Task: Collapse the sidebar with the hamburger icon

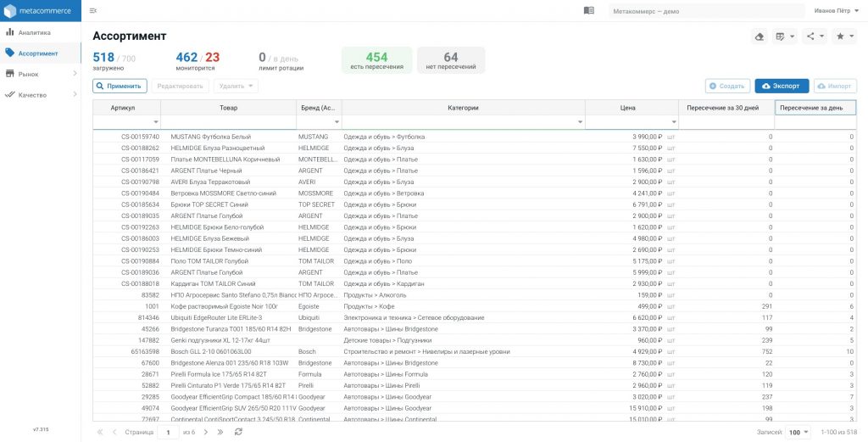Action: tap(92, 10)
